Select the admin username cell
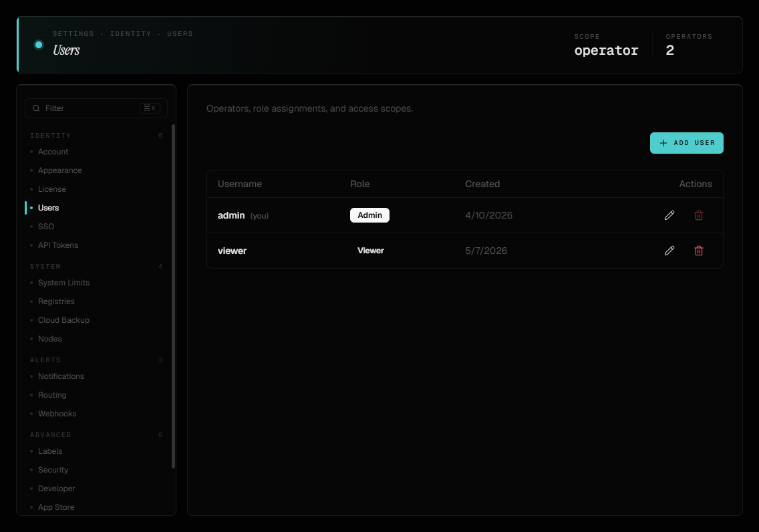759x532 pixels. coord(231,215)
